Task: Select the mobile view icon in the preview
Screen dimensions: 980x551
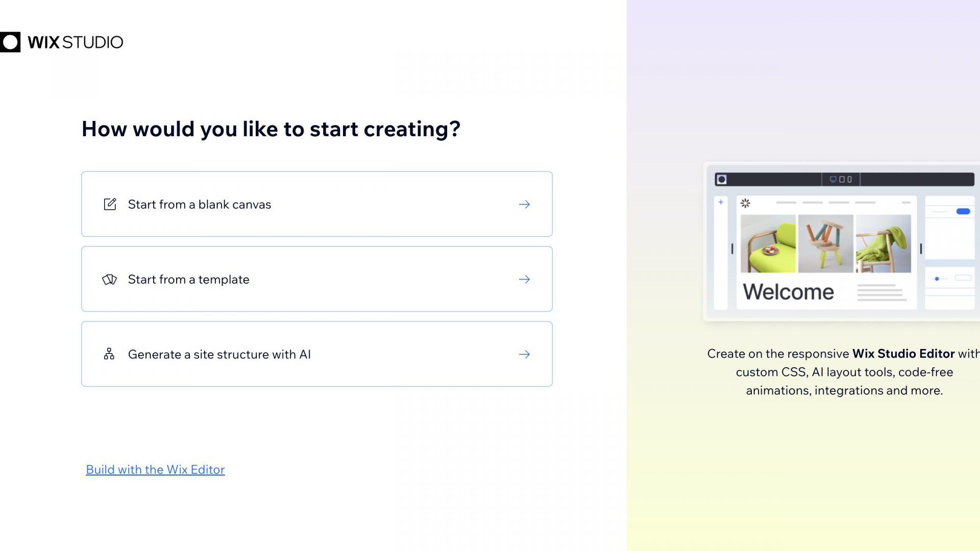Action: [x=849, y=180]
